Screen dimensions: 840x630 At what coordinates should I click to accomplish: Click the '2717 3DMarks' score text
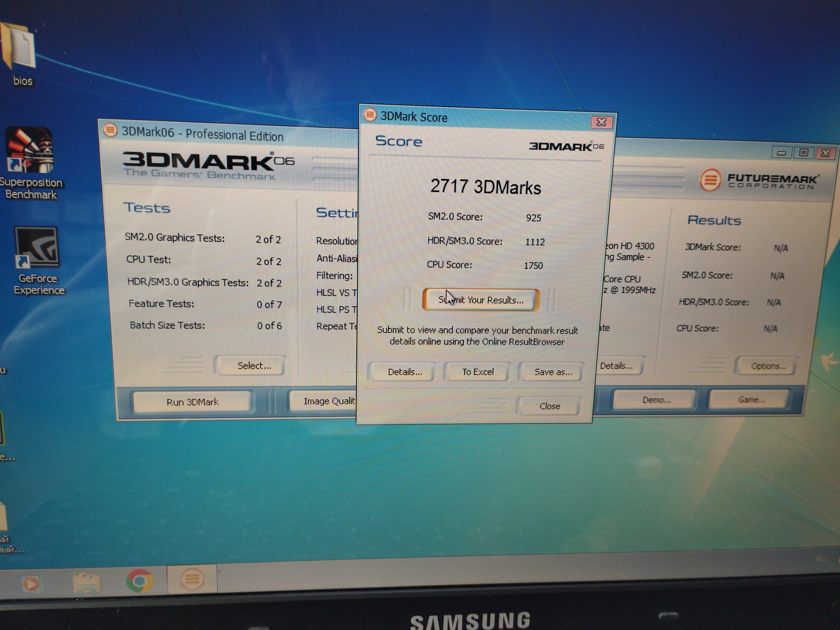[x=486, y=187]
